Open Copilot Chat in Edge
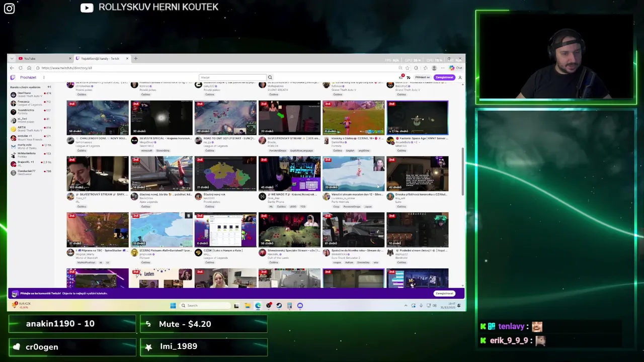Screen dimensions: 644x362 coord(455,68)
